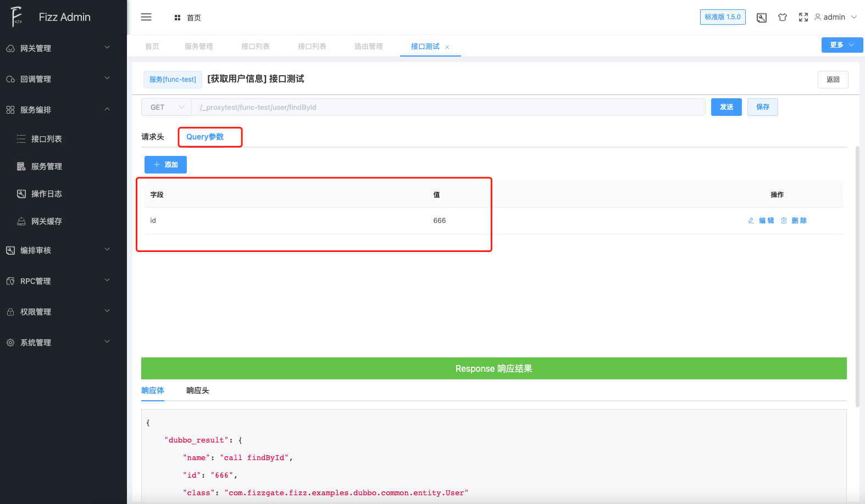The image size is (865, 504).
Task: Open 网关缓存 in the sidebar
Action: click(47, 221)
